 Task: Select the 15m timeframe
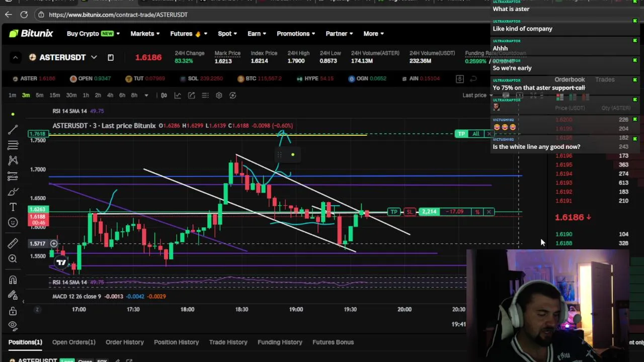55,95
